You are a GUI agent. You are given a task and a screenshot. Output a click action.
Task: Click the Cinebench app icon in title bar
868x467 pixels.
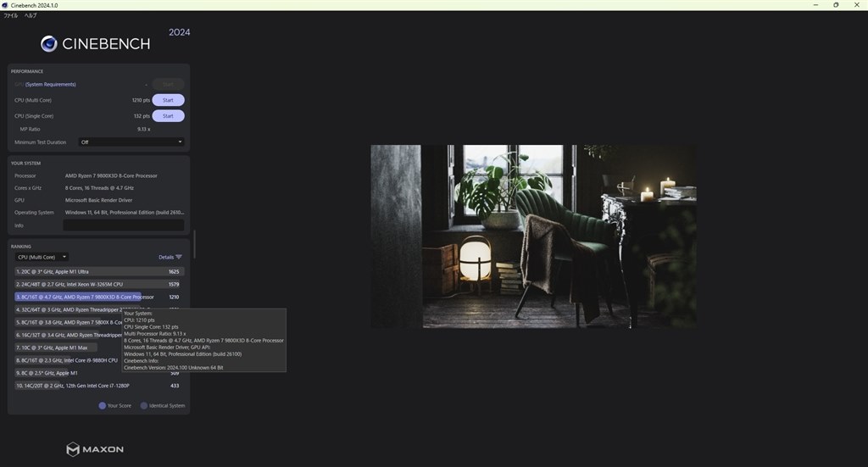tap(5, 5)
